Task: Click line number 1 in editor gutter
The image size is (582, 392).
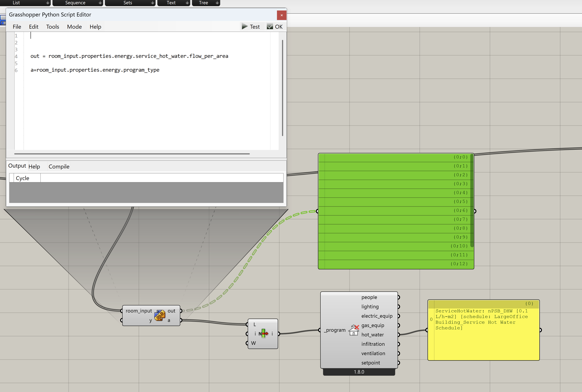Action: coord(16,36)
